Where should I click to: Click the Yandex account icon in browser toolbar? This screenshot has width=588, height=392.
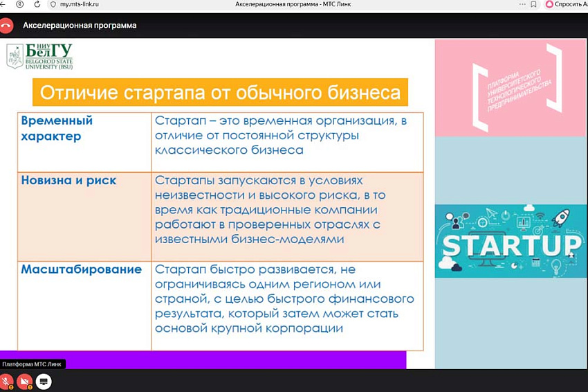pyautogui.click(x=20, y=4)
